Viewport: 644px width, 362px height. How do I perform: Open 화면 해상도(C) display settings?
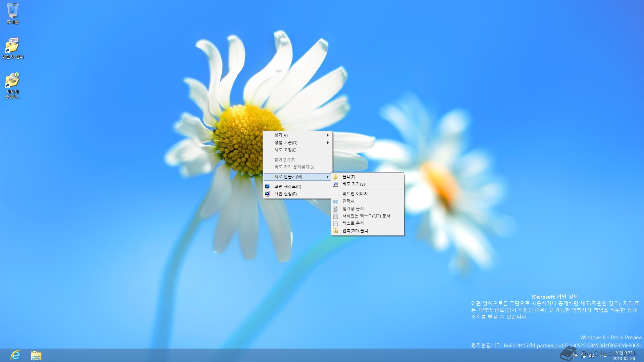[x=298, y=186]
